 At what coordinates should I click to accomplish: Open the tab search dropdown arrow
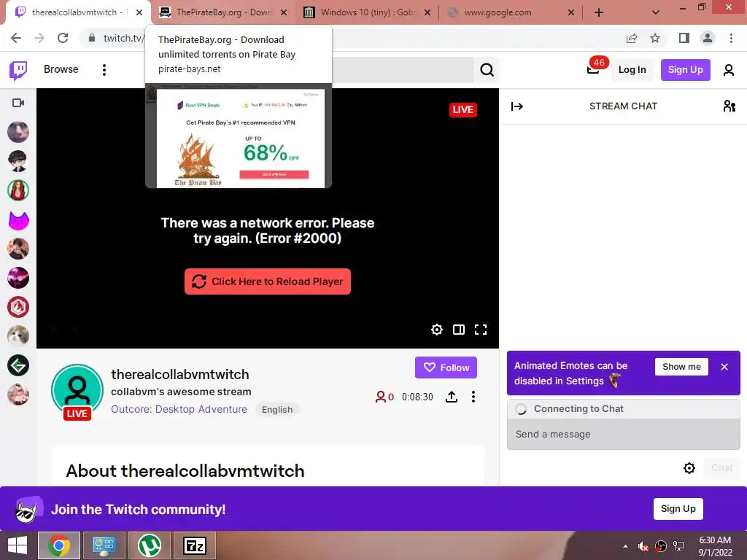(x=656, y=12)
